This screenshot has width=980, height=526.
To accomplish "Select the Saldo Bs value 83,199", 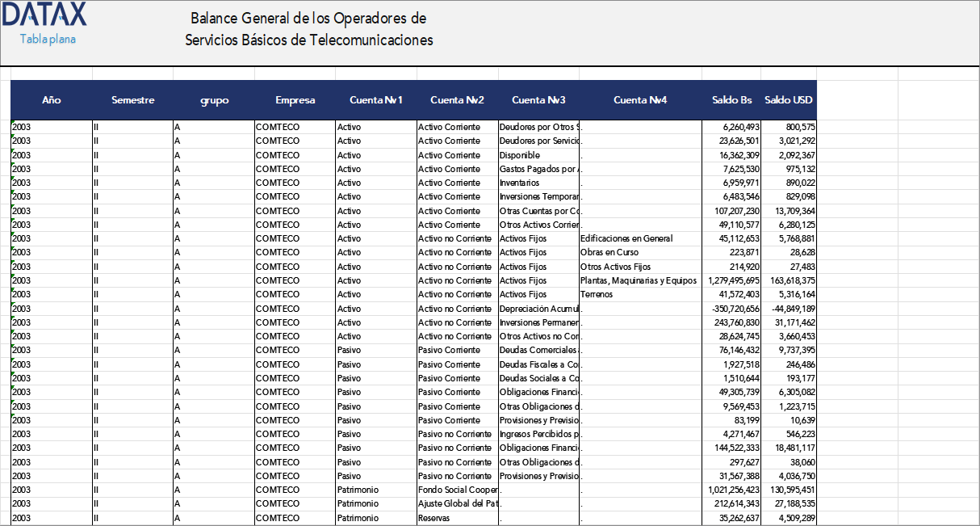I will coord(732,420).
